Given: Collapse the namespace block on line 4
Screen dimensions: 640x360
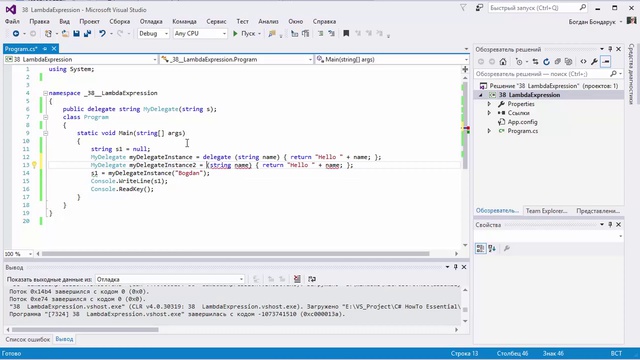Looking at the screenshot, I should [x=45, y=93].
